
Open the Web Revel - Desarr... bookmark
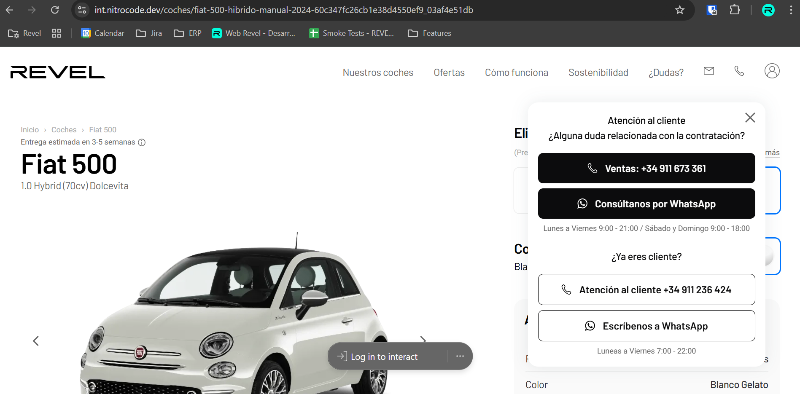click(254, 33)
